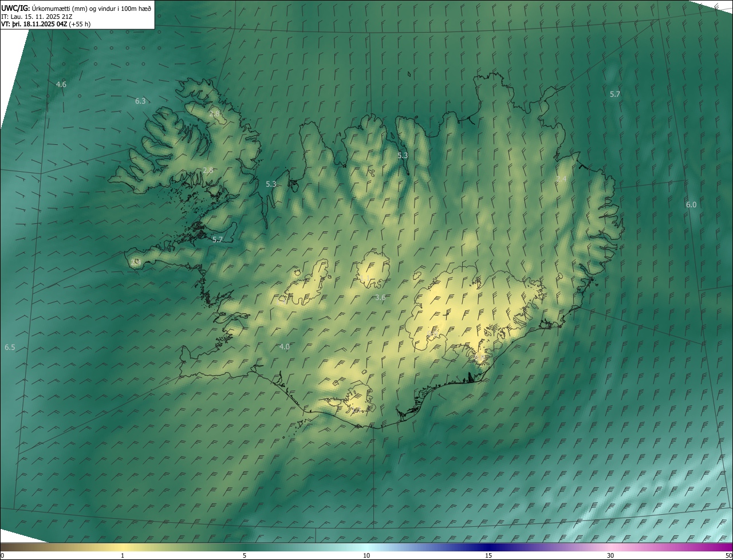
Task: Click the 5.3 value label in Eyjafjörður fjord
Action: (x=403, y=155)
